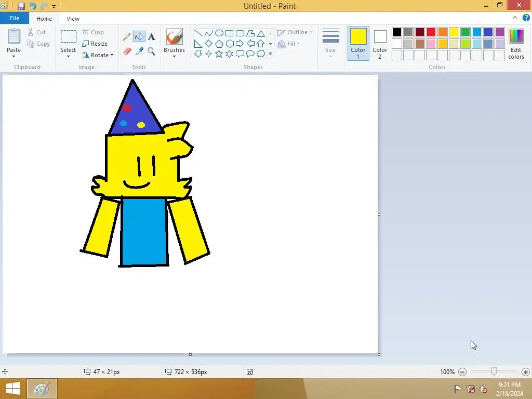Screen dimensions: 532x399
Task: Click the Cut button
Action: [37, 32]
